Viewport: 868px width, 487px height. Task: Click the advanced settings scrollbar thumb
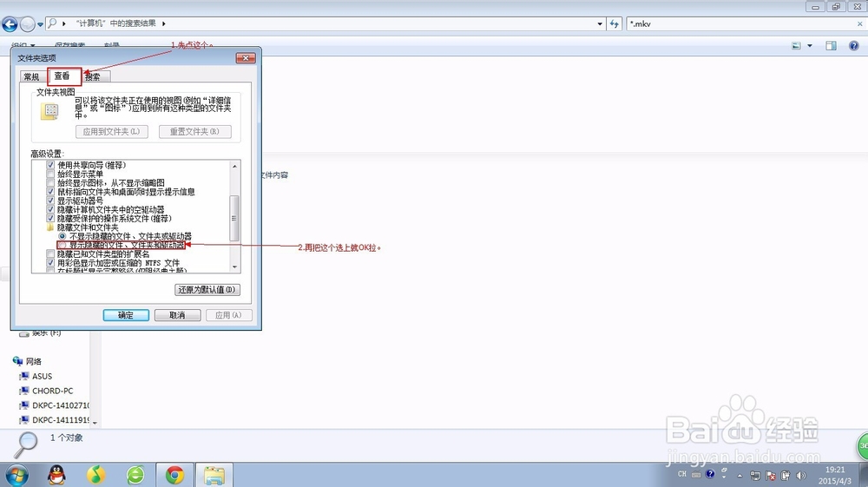click(234, 218)
